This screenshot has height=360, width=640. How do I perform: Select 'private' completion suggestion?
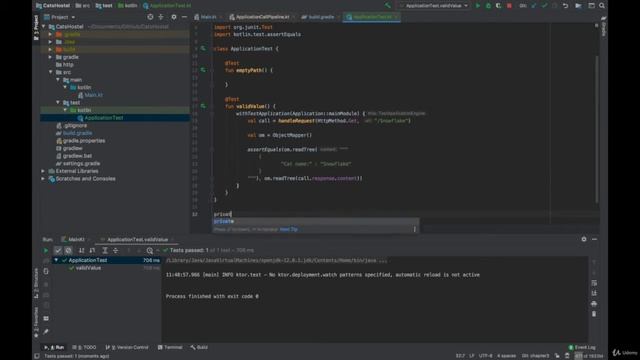point(315,221)
